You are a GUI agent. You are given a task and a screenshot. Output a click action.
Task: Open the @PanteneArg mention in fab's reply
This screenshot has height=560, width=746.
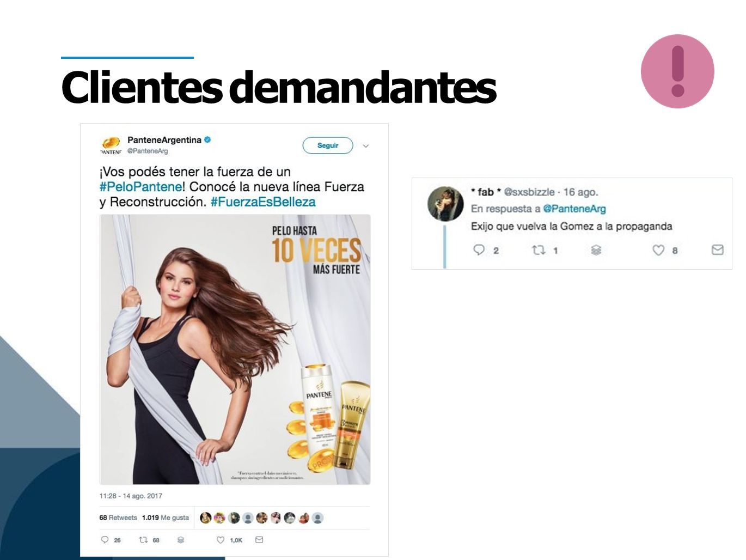pyautogui.click(x=574, y=209)
